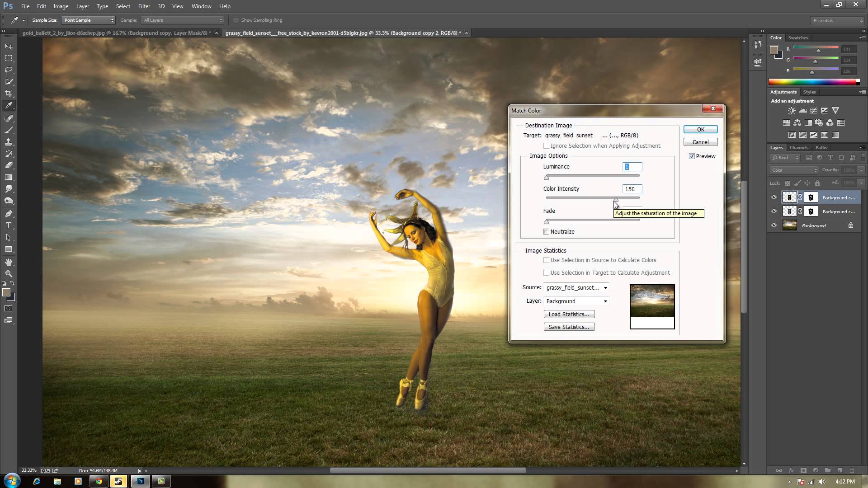Add Brightness/Contrast adjustment icon
Screen dimensions: 868x488
(792, 111)
